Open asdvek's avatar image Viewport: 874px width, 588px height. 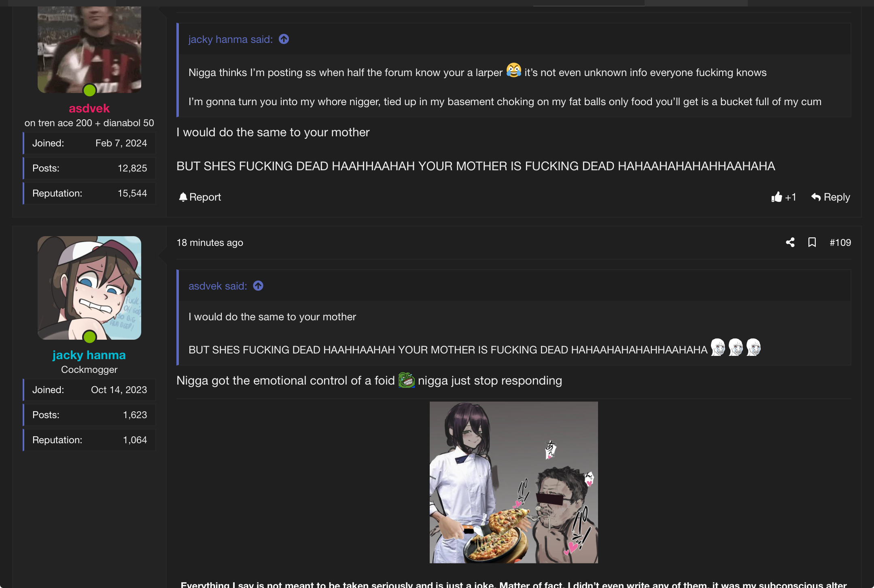(x=89, y=49)
